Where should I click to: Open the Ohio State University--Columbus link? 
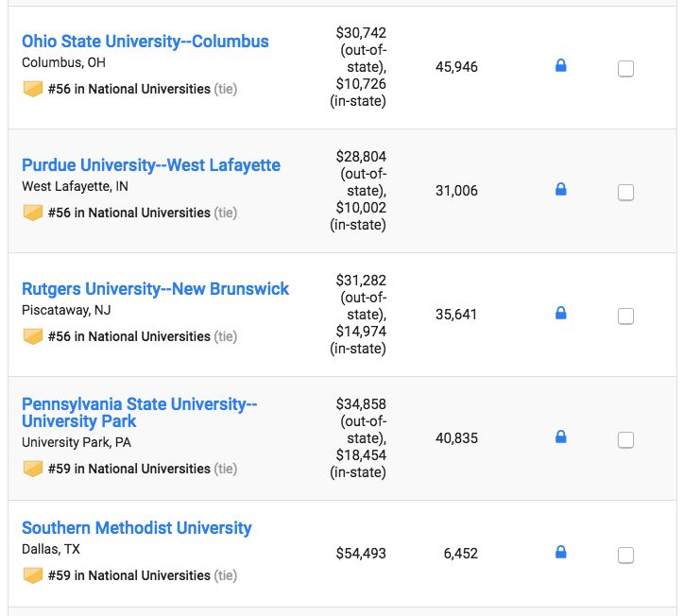145,42
